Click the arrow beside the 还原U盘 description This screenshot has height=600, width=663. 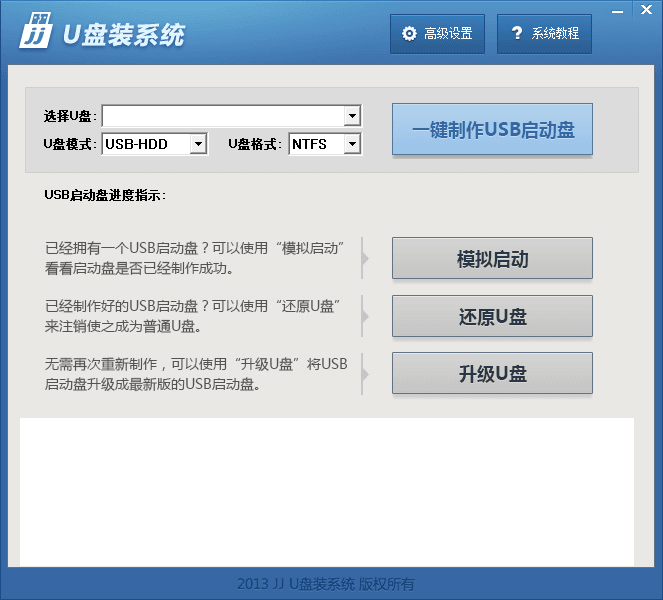(365, 316)
